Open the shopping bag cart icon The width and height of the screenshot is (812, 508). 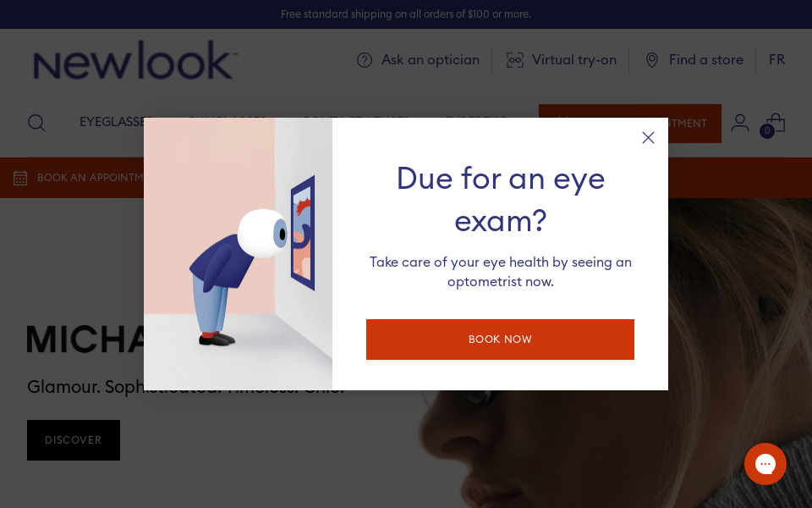point(775,124)
